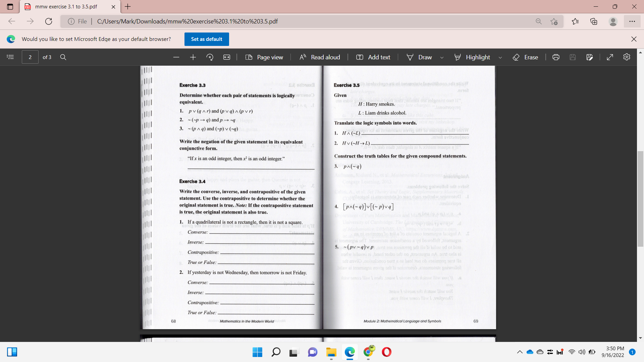Open the Edge browser settings menu
The width and height of the screenshot is (644, 362).
coord(633,21)
